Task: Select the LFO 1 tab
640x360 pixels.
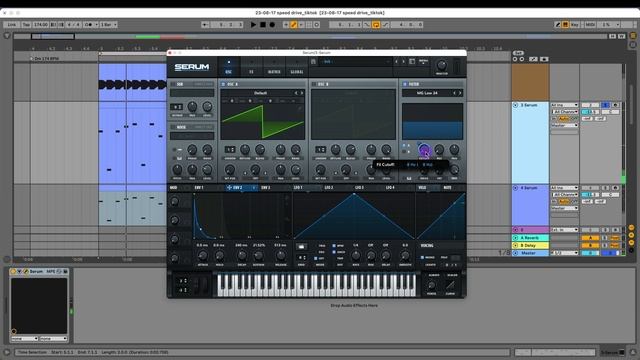Action: [298, 188]
